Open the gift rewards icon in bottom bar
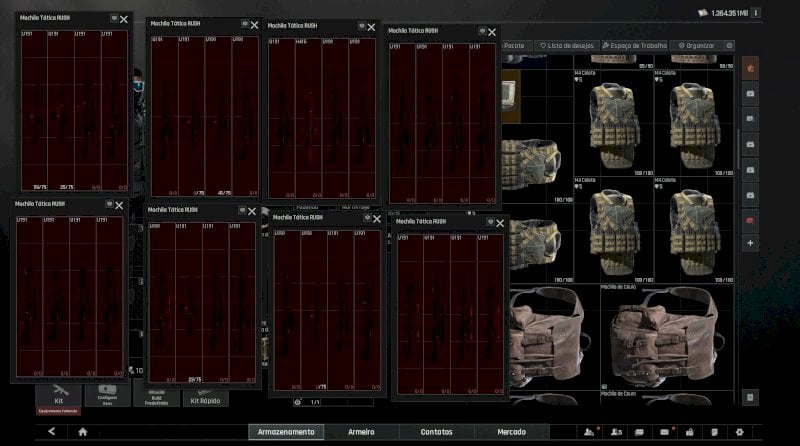Screen dimensions: 800x446 [x=689, y=432]
